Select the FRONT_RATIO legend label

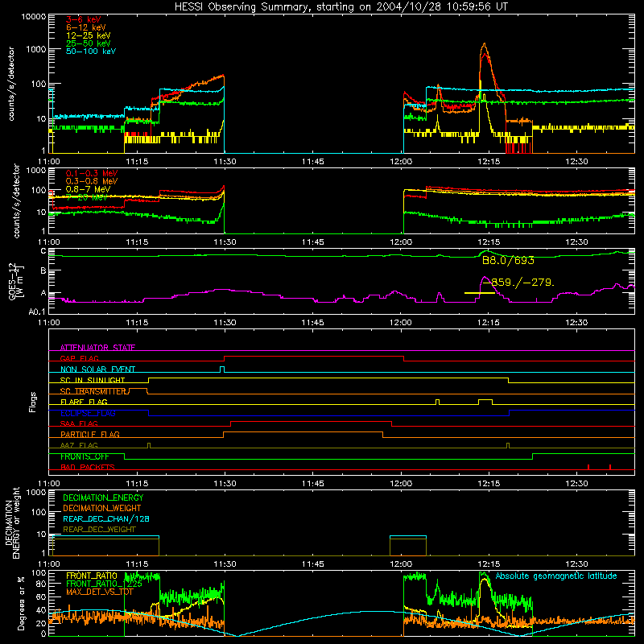click(x=92, y=576)
